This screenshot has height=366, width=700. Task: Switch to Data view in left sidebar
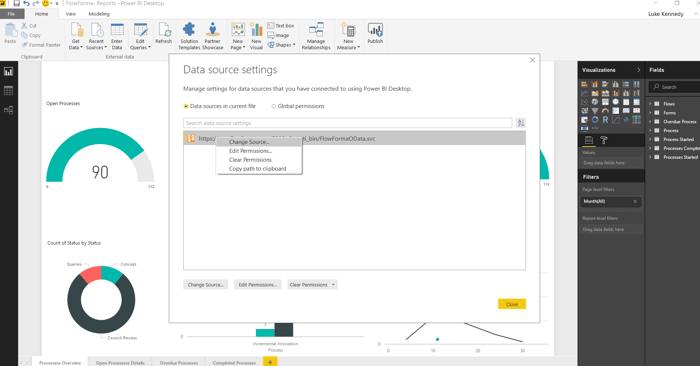[x=8, y=91]
